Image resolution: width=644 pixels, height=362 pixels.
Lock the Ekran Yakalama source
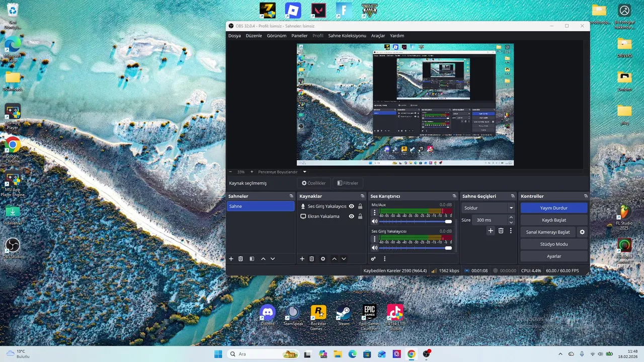tap(360, 216)
